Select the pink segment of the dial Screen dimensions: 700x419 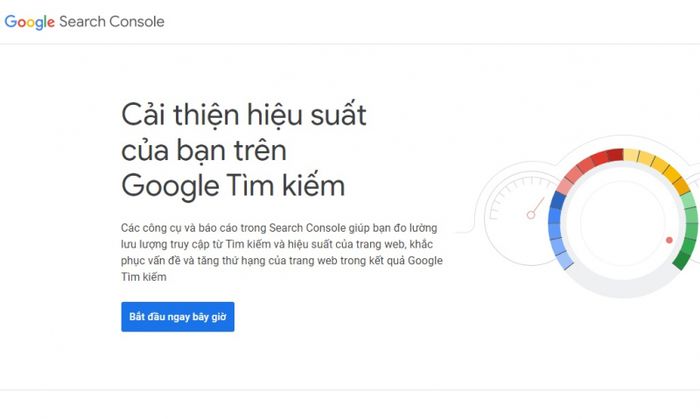tap(565, 186)
